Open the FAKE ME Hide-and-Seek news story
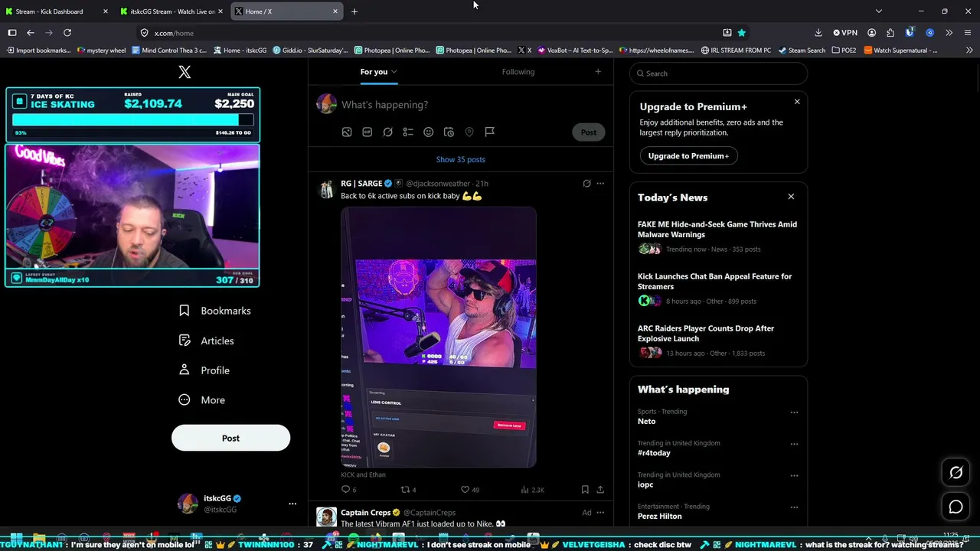980x551 pixels. (718, 237)
